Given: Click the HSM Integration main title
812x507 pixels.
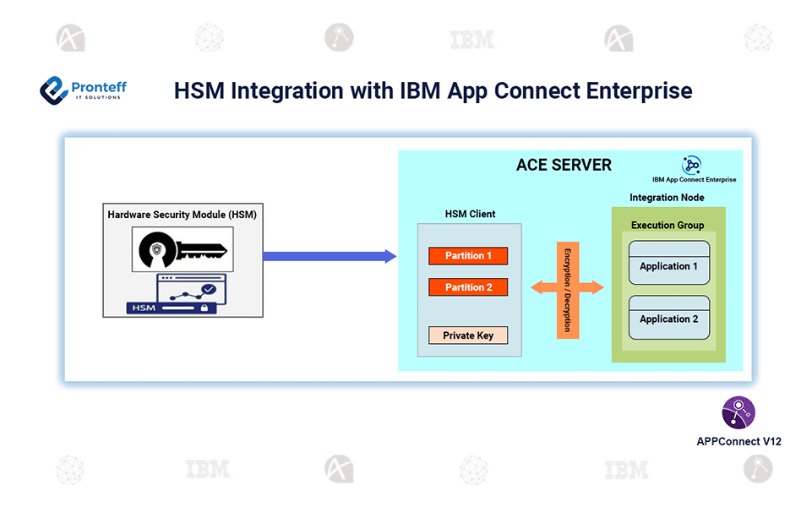Looking at the screenshot, I should click(433, 90).
